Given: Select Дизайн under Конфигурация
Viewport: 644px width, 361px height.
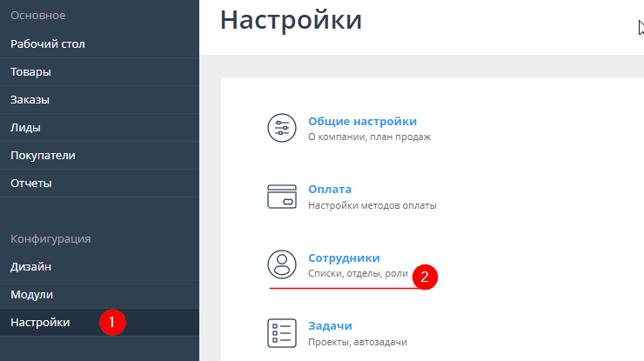Looking at the screenshot, I should pyautogui.click(x=31, y=266).
